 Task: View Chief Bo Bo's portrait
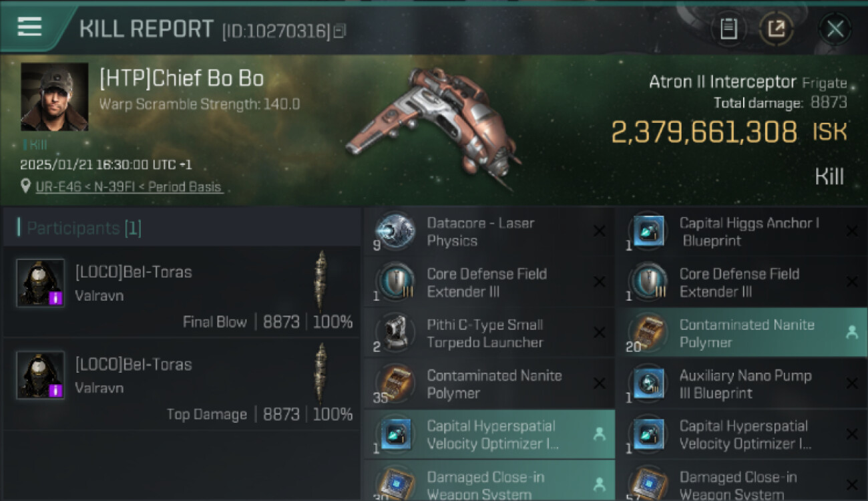pyautogui.click(x=54, y=97)
